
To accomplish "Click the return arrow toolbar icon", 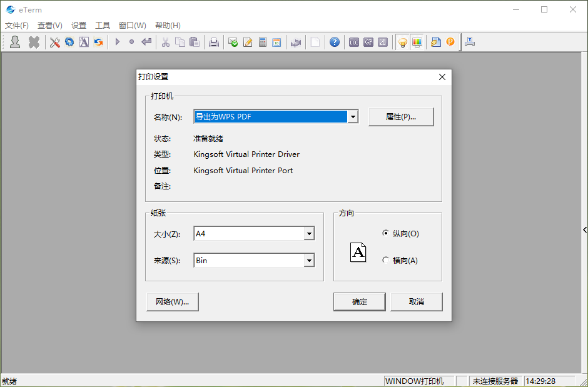I will point(146,42).
